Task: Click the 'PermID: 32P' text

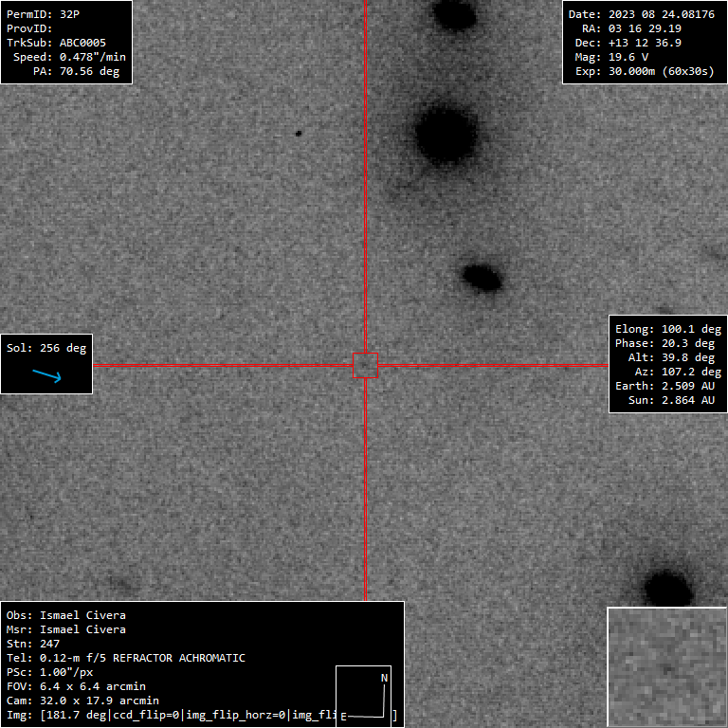Action: (x=43, y=14)
